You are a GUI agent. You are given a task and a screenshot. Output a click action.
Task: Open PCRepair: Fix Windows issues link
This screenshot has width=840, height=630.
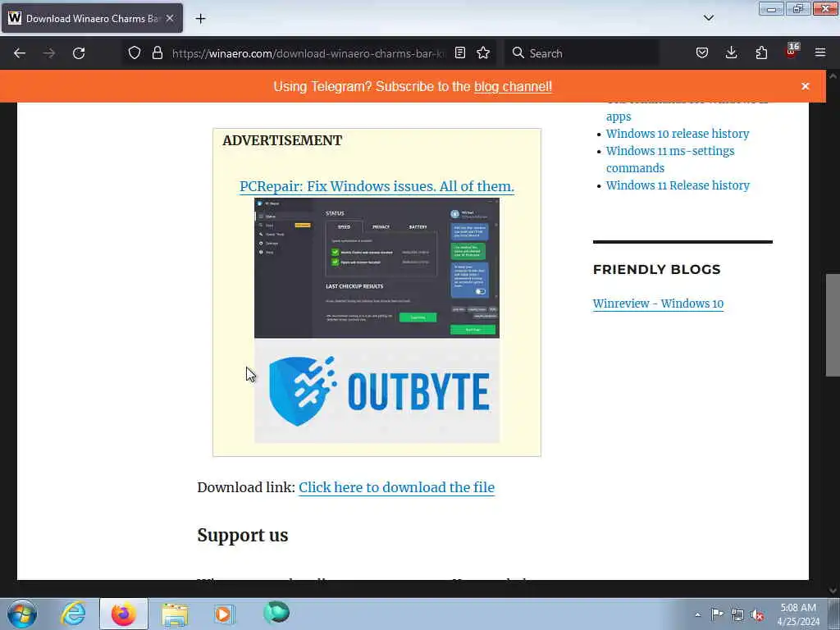(377, 186)
